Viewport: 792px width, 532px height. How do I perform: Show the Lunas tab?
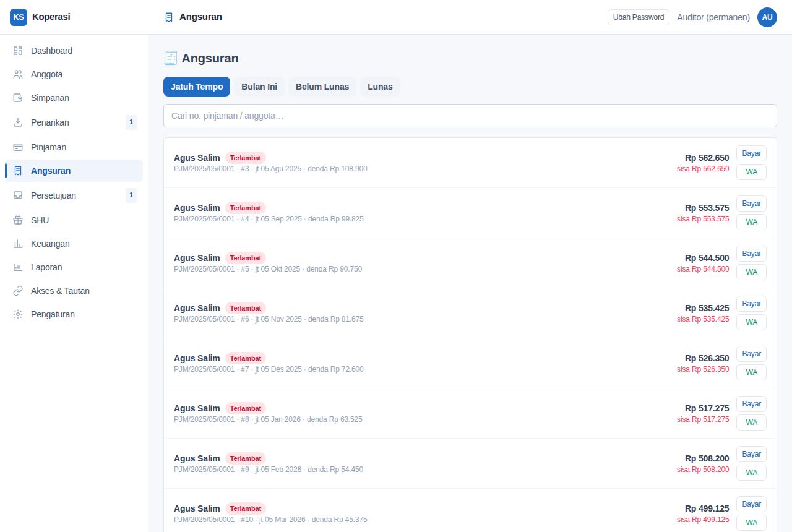(x=380, y=87)
